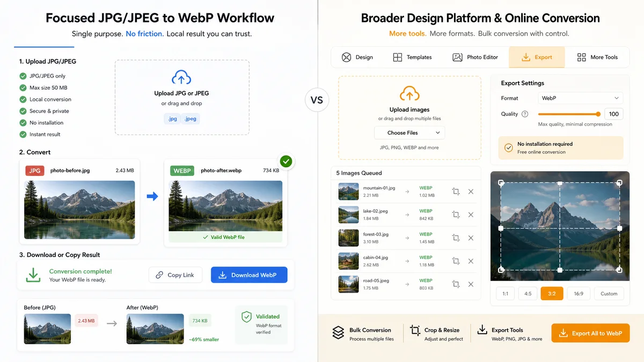Select the 1:1 aspect ratio
The height and width of the screenshot is (362, 644).
tap(505, 293)
